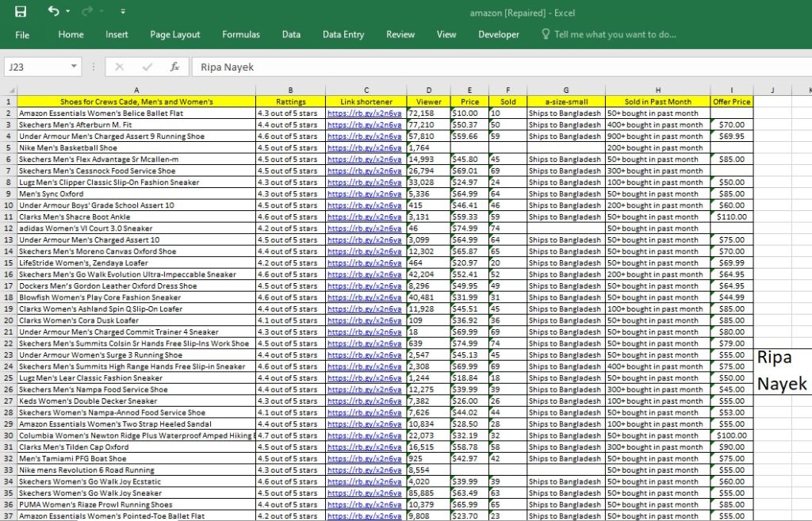Open the File menu tab
This screenshot has height=521, width=812.
coord(22,35)
